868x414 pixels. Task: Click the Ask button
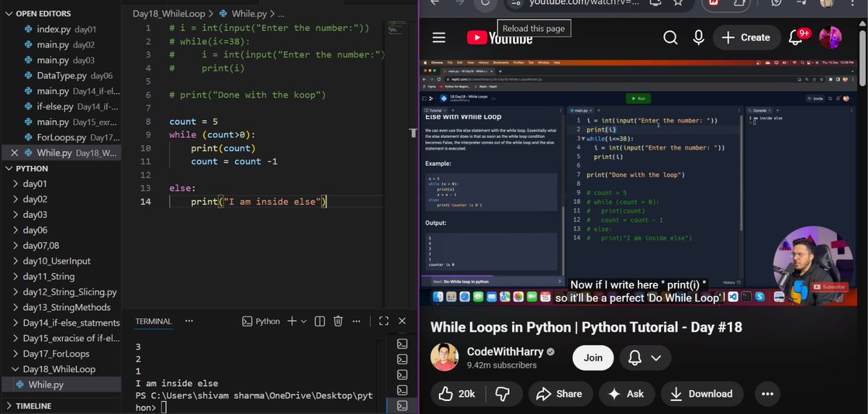point(626,394)
